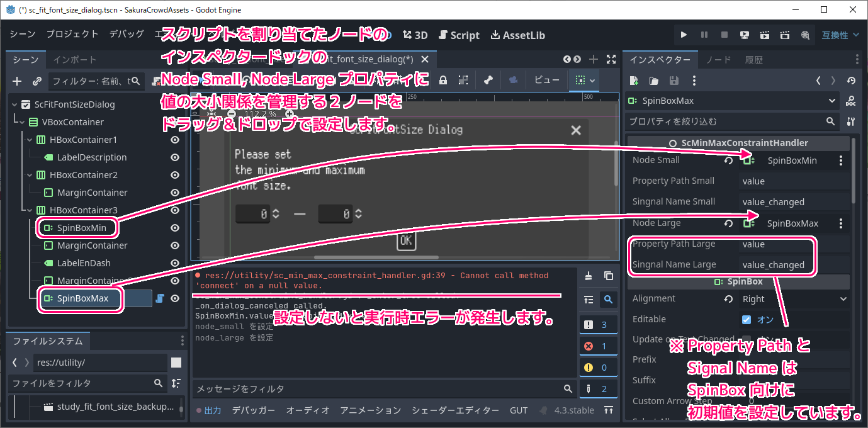868x428 pixels.
Task: Open documentation for SpinBoxMax
Action: coord(851,101)
